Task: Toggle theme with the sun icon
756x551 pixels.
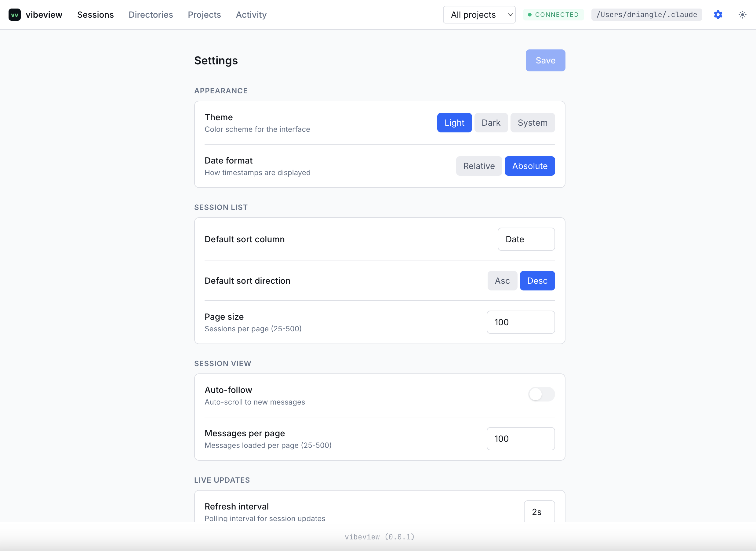Action: point(742,15)
